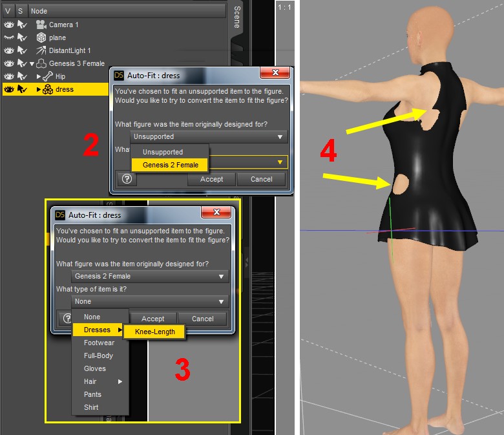The width and height of the screenshot is (504, 435).
Task: Select Dresses in item type menu
Action: click(98, 330)
